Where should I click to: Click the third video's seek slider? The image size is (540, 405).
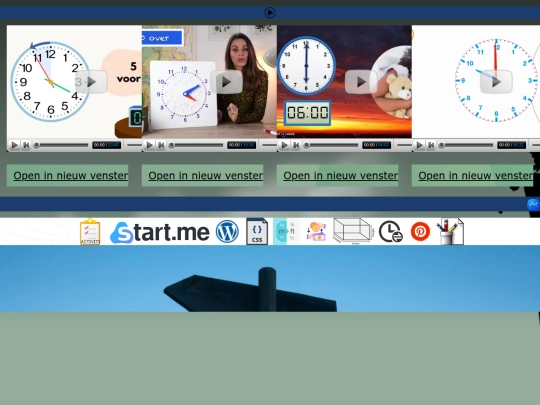click(x=331, y=145)
